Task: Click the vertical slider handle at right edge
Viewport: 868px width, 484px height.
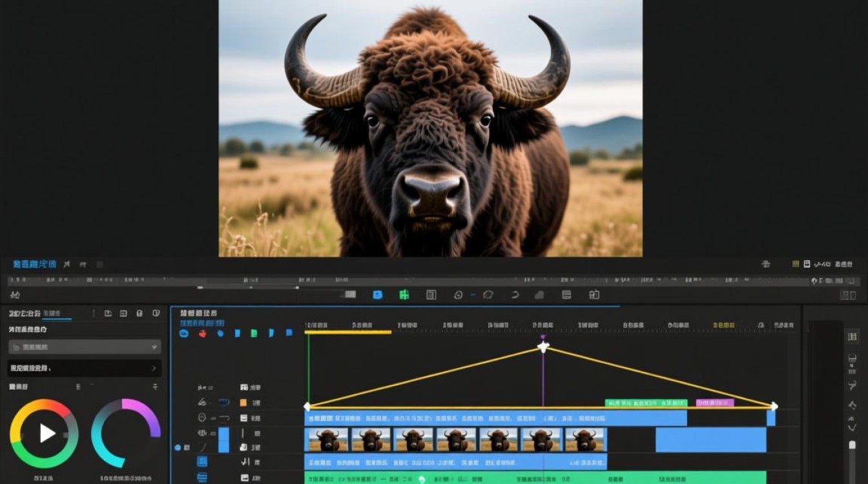Action: coord(852,445)
